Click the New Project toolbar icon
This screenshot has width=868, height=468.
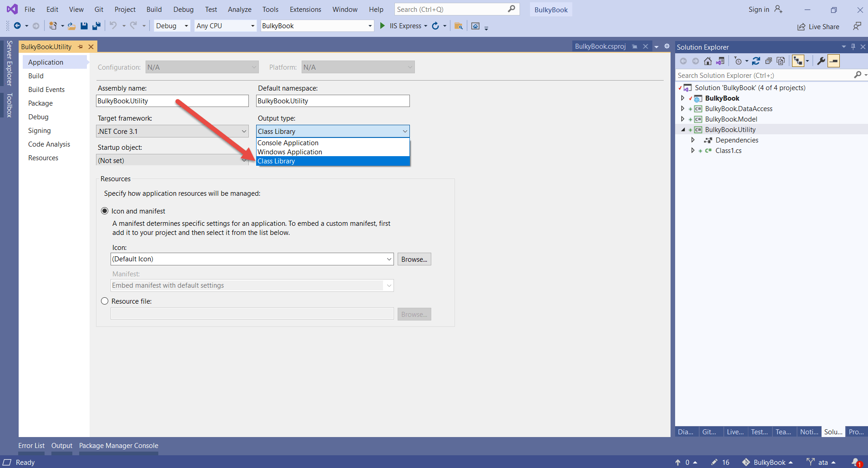coord(53,26)
